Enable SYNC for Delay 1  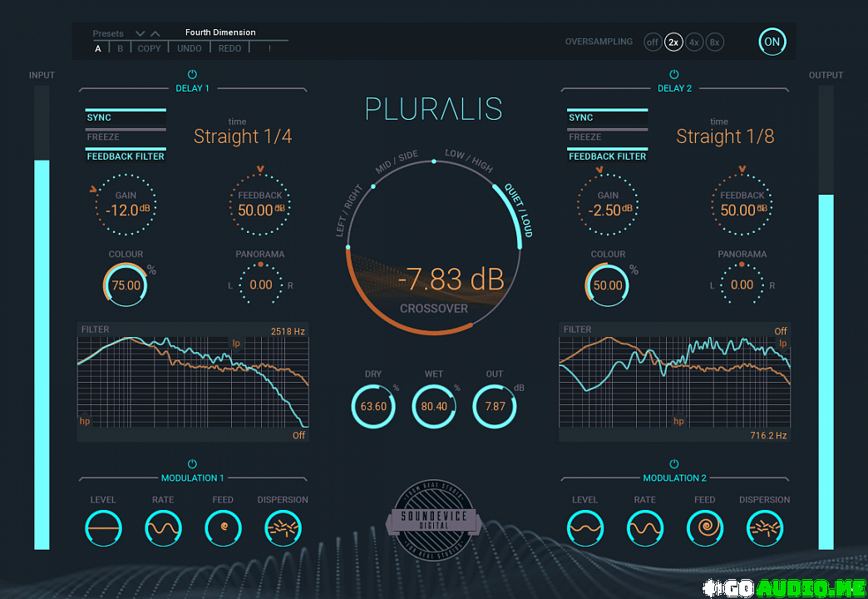(x=126, y=117)
